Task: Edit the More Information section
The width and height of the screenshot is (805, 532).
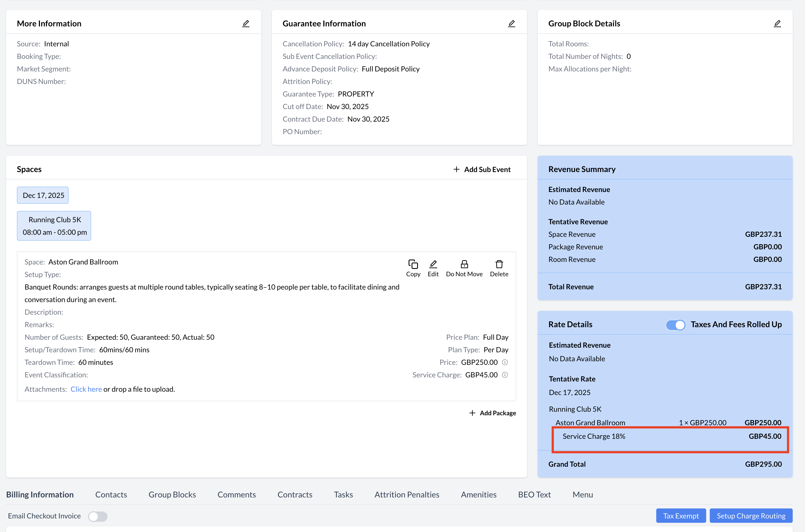Action: 246,23
